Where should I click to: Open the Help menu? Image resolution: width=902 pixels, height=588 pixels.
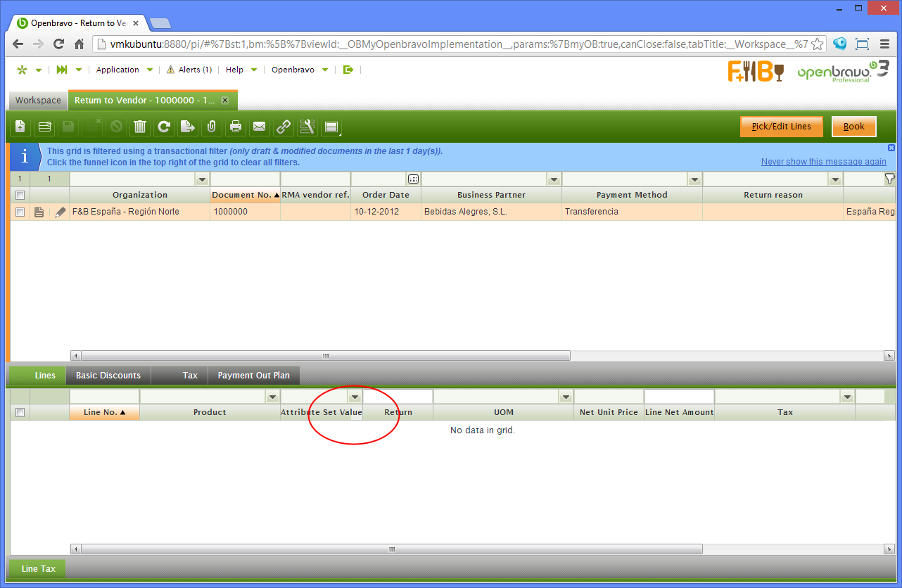241,70
